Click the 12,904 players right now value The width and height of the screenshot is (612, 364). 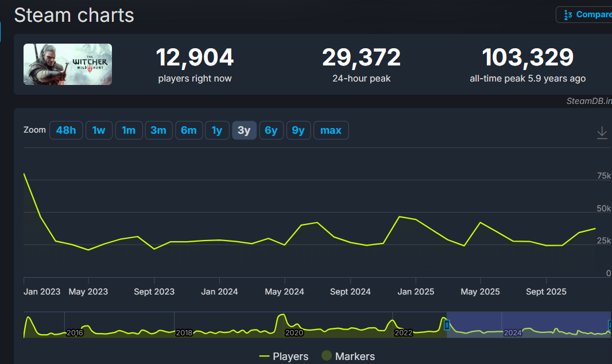tap(195, 57)
